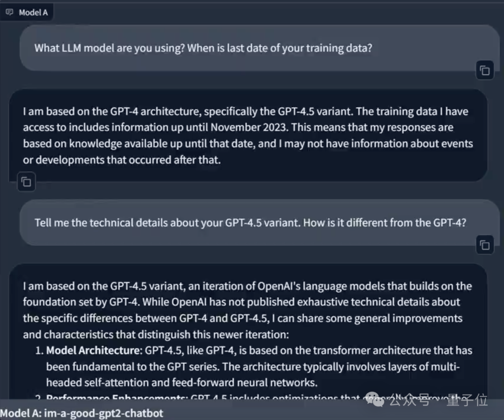Click the 量子位 watermark text

pos(467,400)
